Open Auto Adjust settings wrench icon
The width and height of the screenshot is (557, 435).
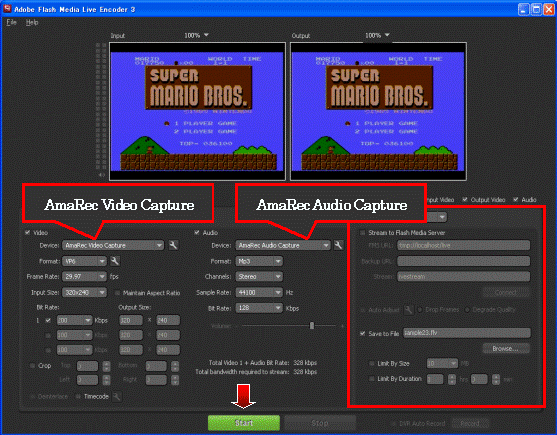point(409,310)
